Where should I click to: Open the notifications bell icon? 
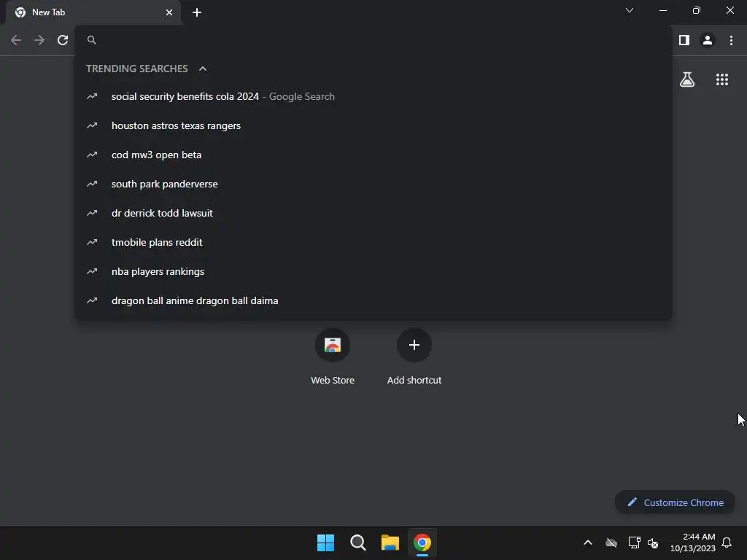point(727,542)
